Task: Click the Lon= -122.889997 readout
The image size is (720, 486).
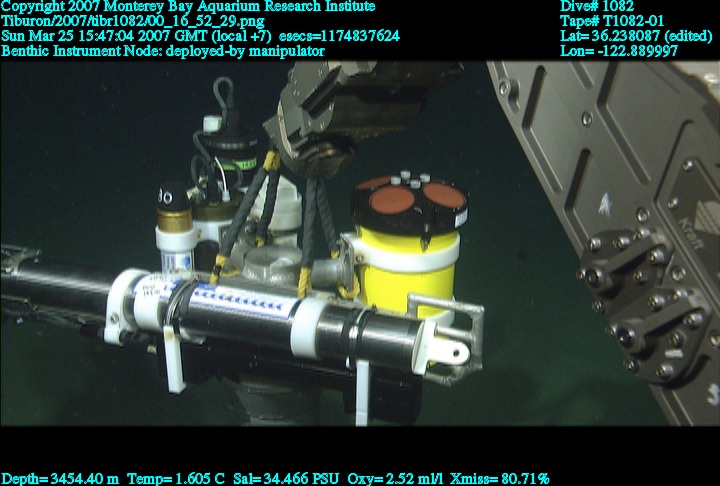Action: [x=619, y=51]
